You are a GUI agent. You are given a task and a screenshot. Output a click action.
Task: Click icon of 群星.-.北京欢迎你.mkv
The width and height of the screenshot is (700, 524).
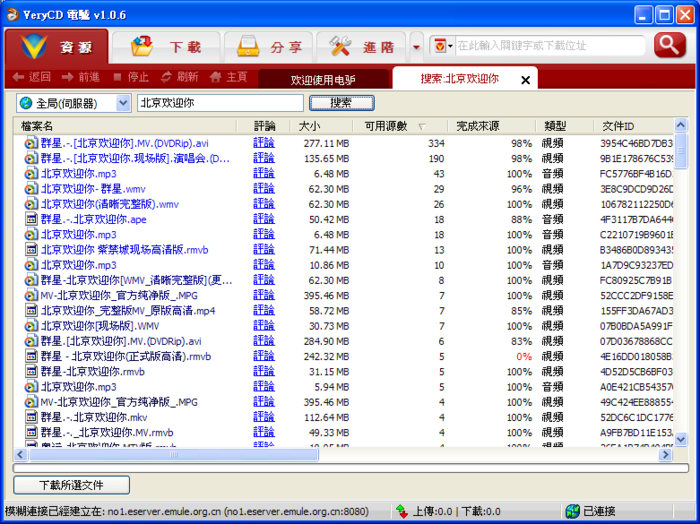click(31, 417)
